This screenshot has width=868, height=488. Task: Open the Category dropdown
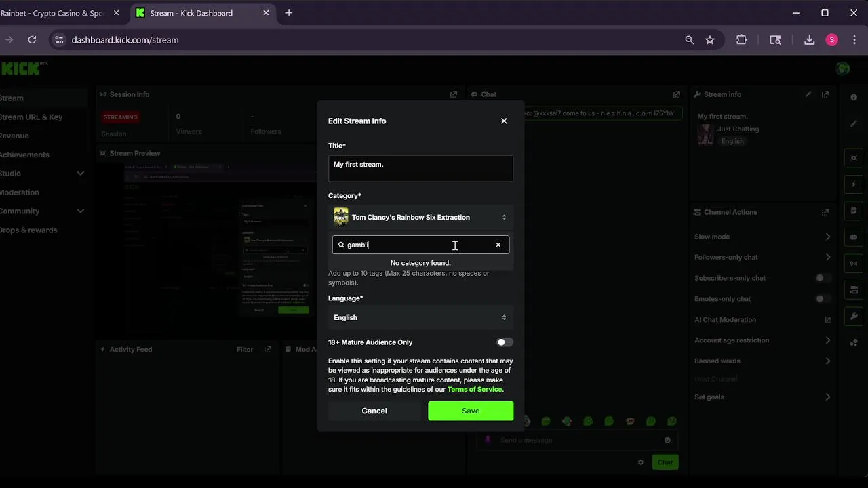(420, 217)
